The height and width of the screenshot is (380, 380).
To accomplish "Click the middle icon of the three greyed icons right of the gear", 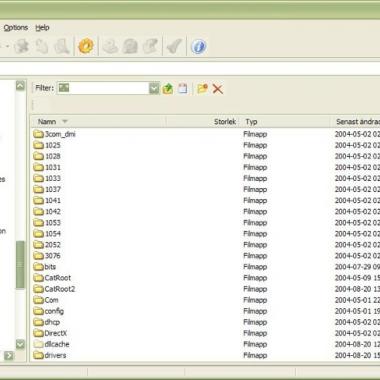I will coord(130,46).
